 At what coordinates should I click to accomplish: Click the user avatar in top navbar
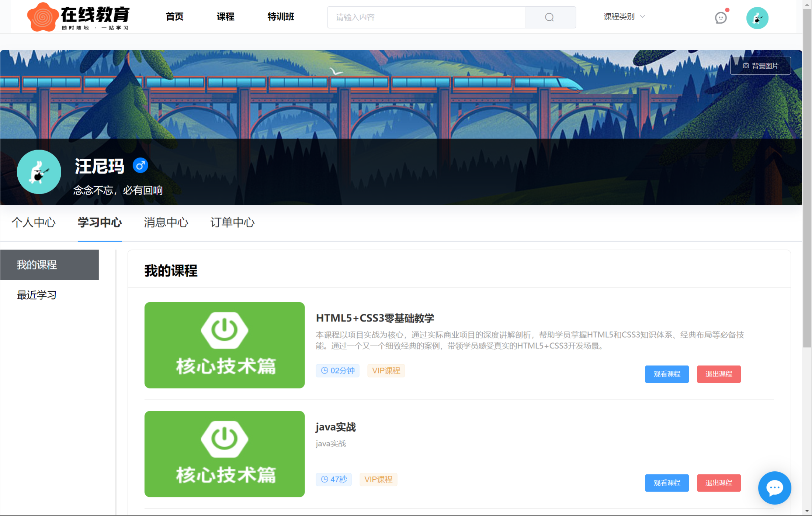757,18
